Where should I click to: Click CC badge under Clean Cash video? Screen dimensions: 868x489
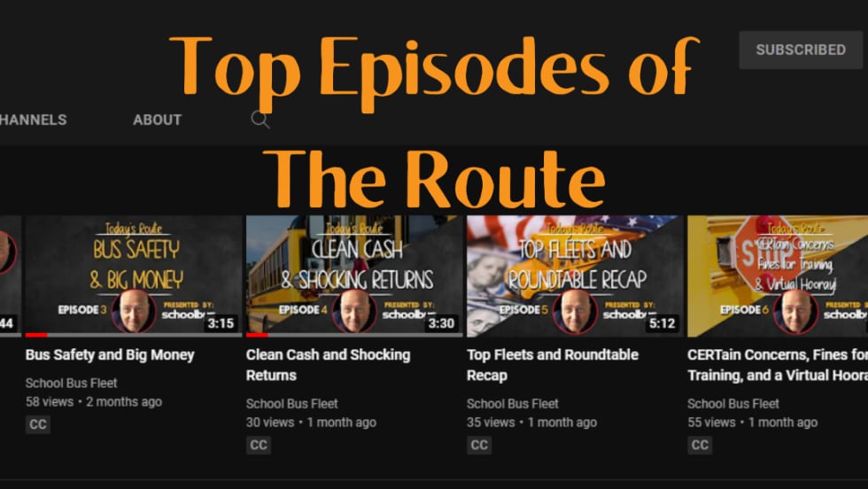(x=259, y=446)
